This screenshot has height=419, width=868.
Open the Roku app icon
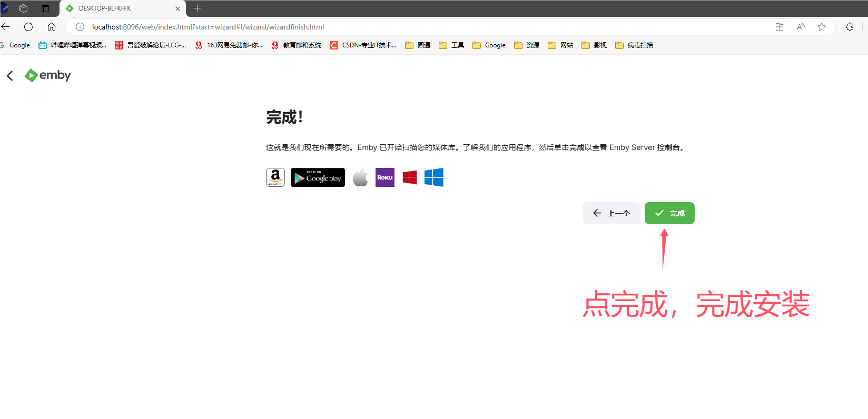click(x=385, y=177)
